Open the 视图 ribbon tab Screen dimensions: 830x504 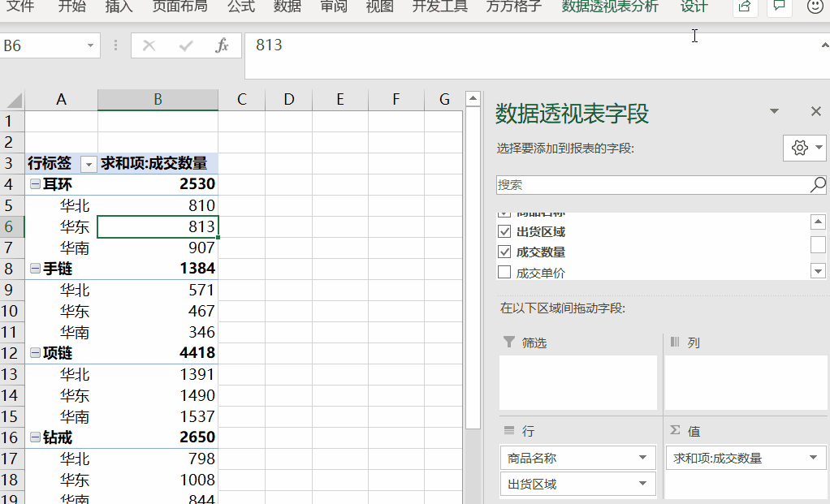[379, 6]
